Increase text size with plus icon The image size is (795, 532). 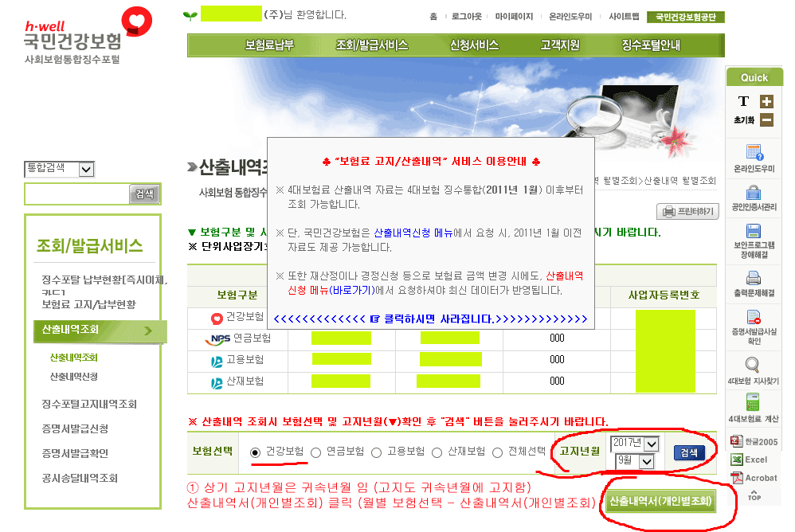coord(766,102)
